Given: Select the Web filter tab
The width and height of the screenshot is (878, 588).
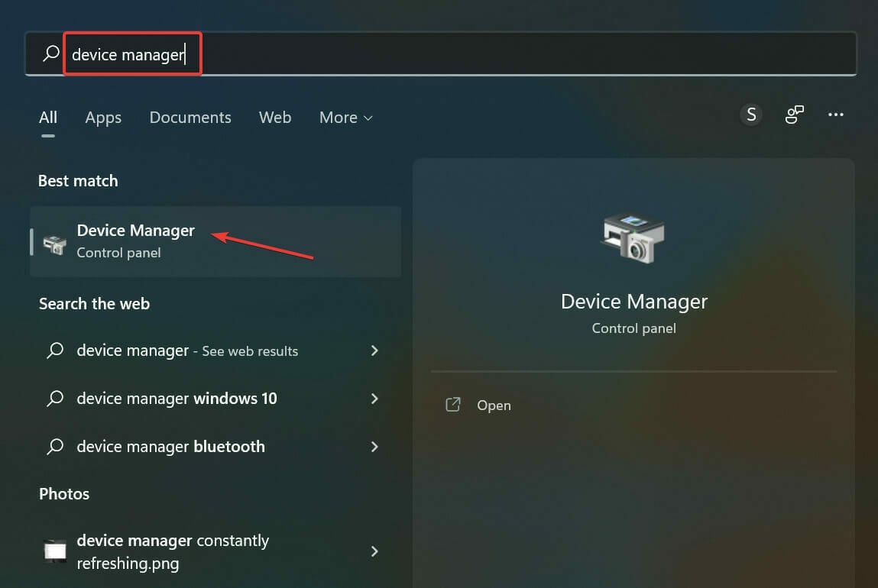Looking at the screenshot, I should 275,118.
